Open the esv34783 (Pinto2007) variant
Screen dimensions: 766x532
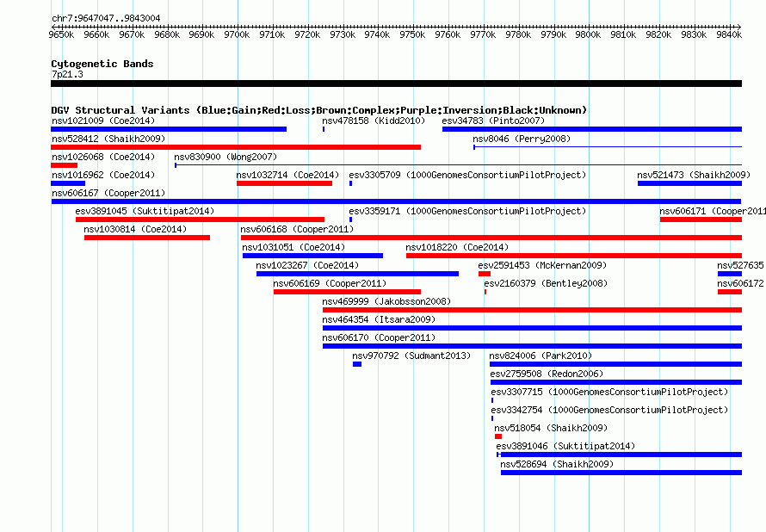point(493,121)
